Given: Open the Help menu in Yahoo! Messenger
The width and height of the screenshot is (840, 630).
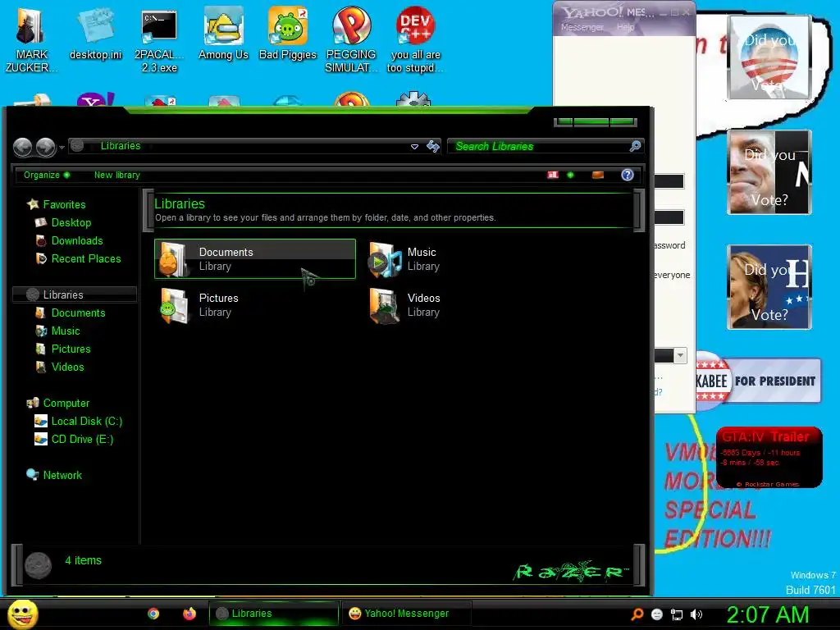Looking at the screenshot, I should (x=625, y=27).
